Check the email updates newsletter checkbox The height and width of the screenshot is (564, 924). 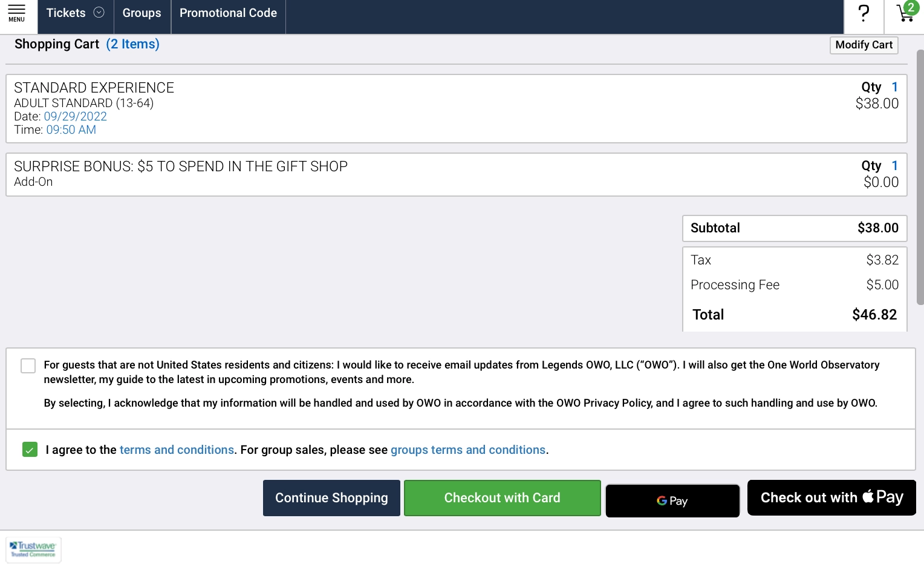click(28, 366)
